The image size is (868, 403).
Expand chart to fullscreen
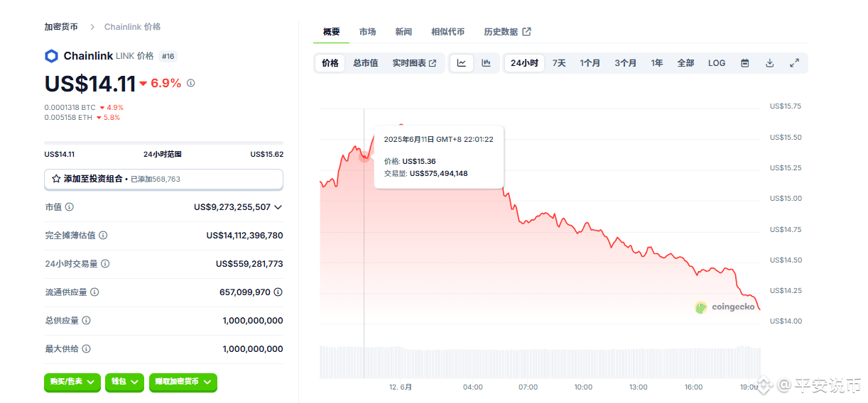tap(794, 63)
